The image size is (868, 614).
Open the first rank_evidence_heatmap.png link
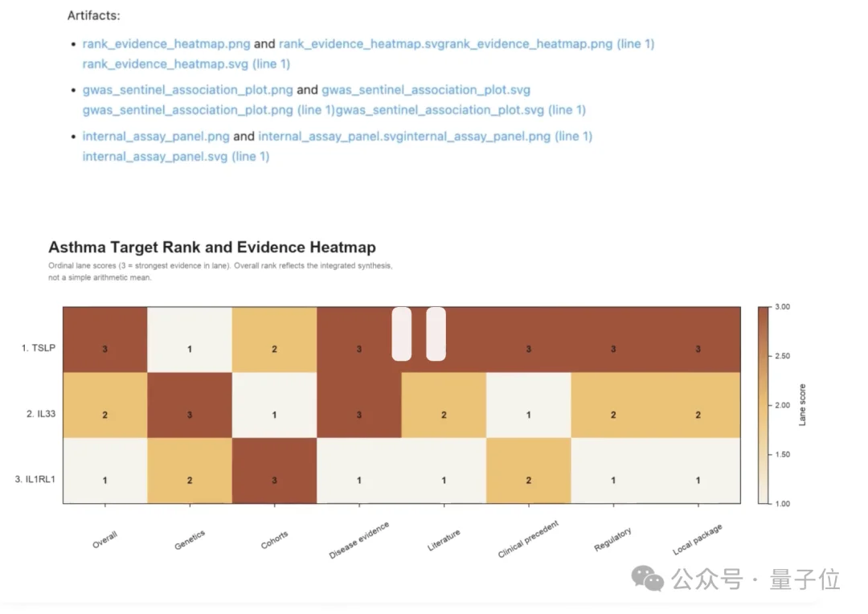point(166,43)
